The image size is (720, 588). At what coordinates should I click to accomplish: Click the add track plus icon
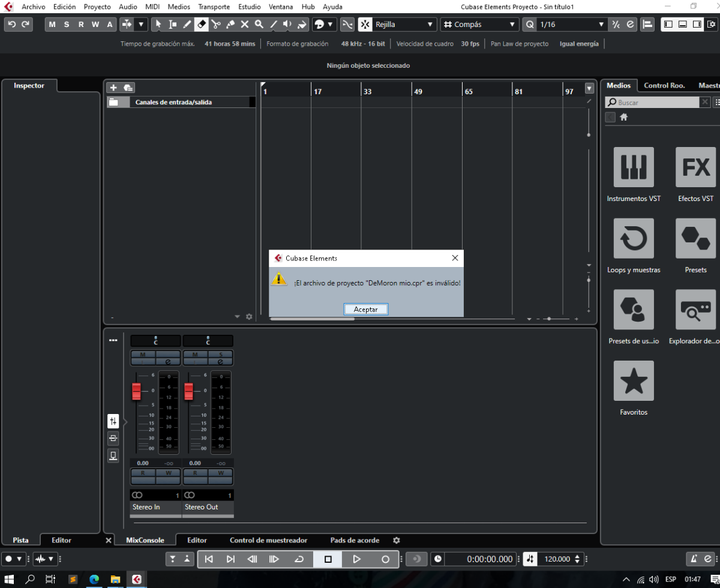113,88
